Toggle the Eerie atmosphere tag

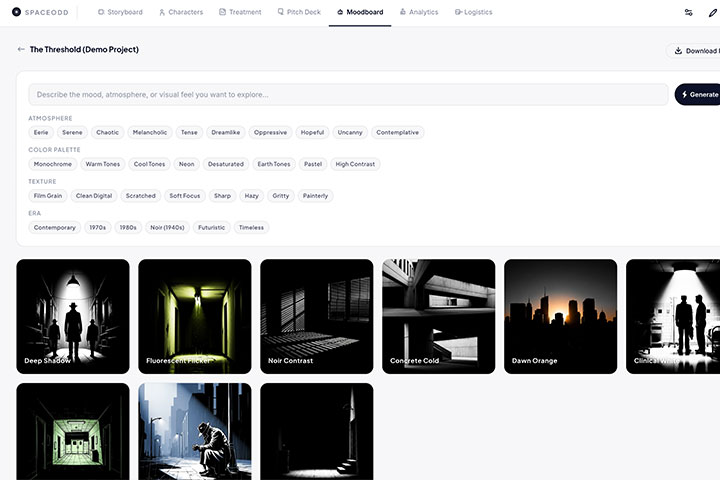point(41,132)
